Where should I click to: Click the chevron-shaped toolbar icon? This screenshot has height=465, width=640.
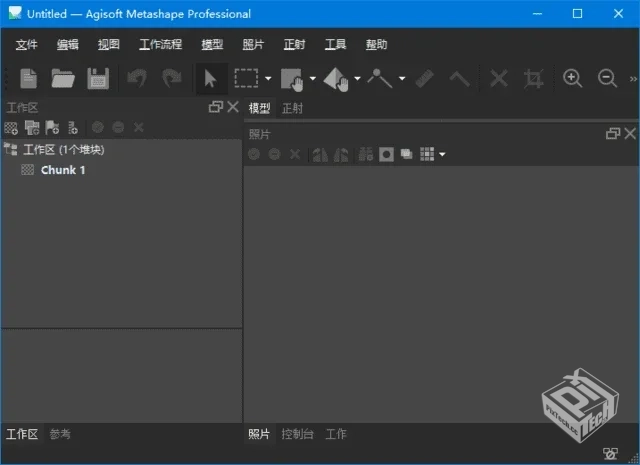click(x=460, y=78)
